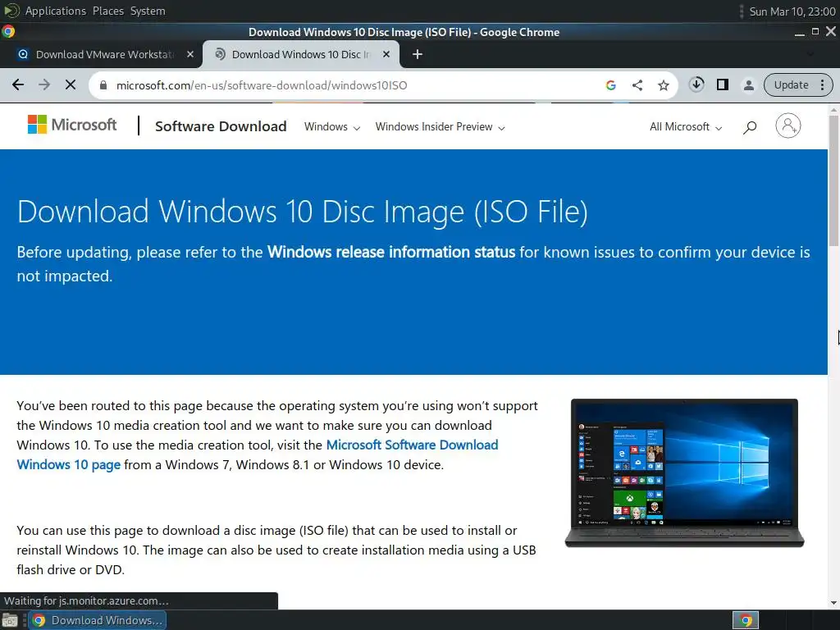Click the Windows 10 laptop image

click(685, 473)
